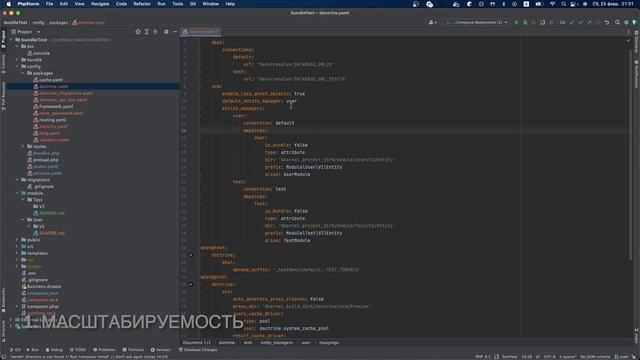
Task: Expand the bundle folder
Action: pyautogui.click(x=17, y=60)
